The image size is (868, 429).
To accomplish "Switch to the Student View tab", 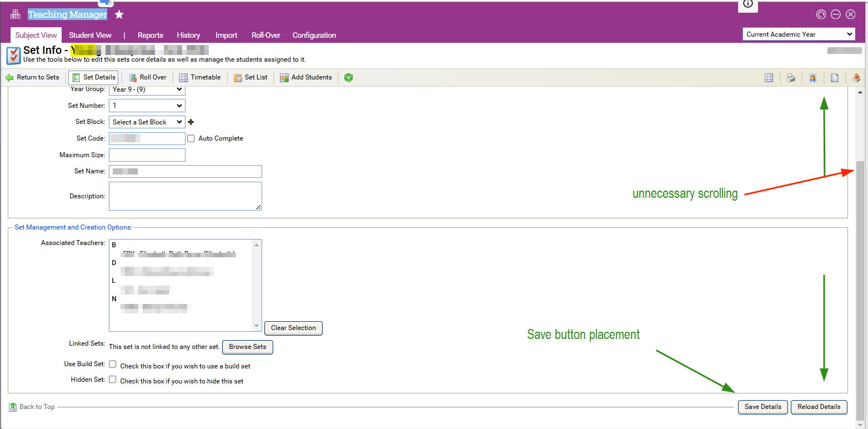I will point(90,35).
